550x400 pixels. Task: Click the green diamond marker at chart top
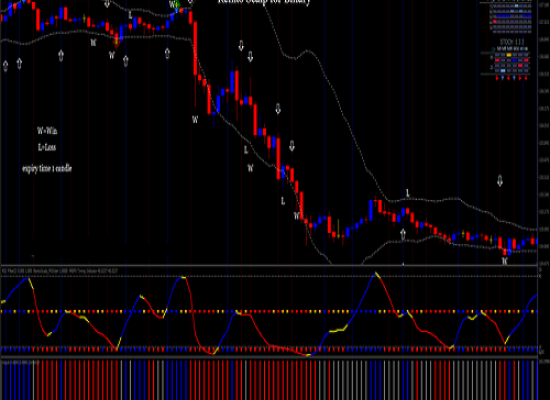click(x=177, y=5)
